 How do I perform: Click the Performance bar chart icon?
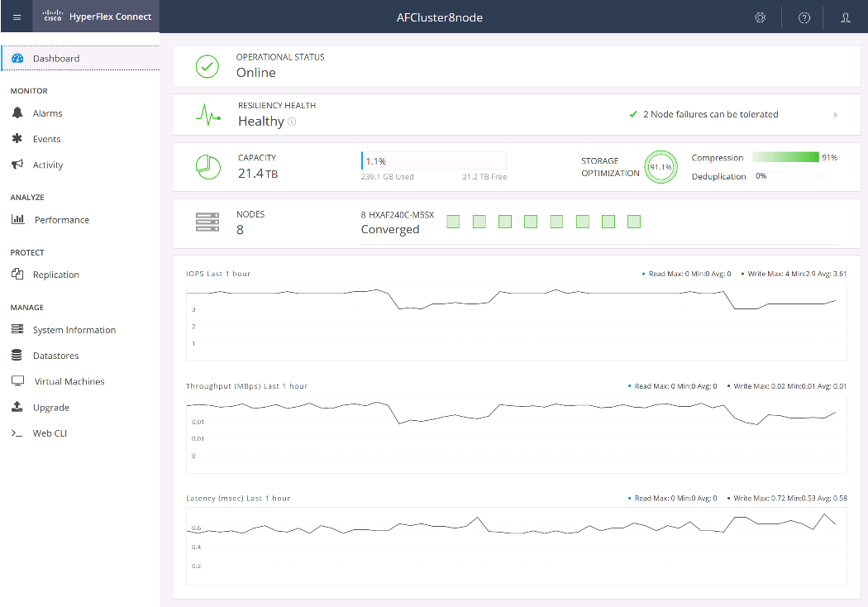click(x=17, y=219)
